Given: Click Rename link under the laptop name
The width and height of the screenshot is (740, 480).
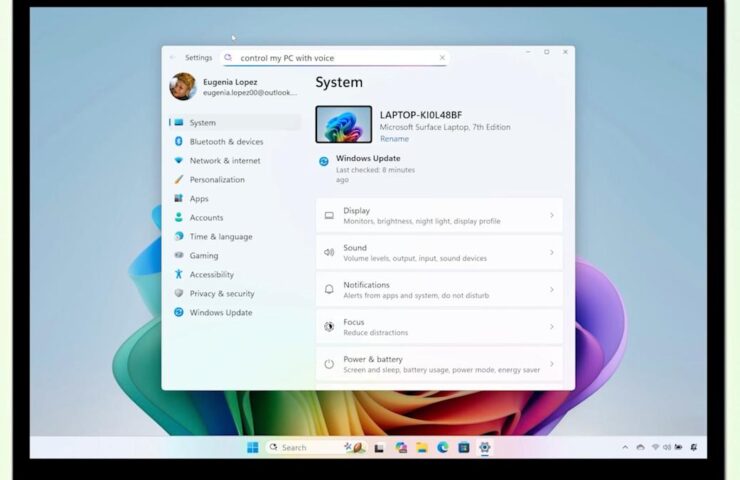Looking at the screenshot, I should coord(394,139).
